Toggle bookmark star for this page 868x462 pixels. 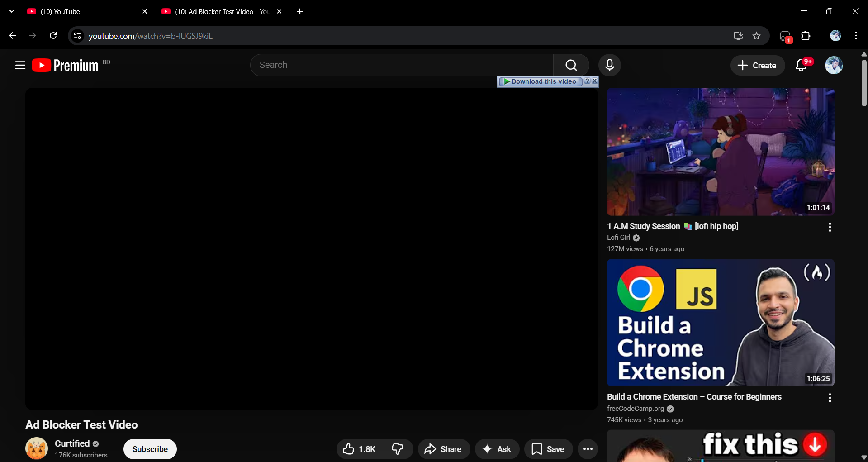(x=757, y=36)
